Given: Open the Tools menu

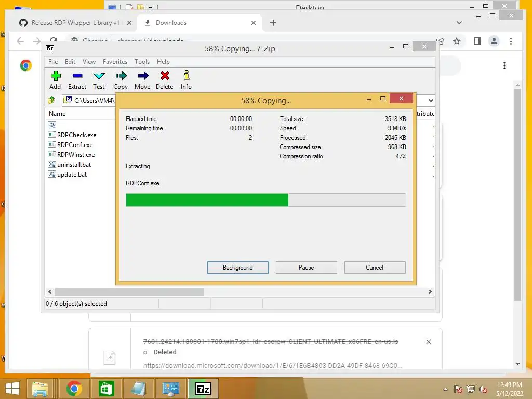Looking at the screenshot, I should click(142, 62).
